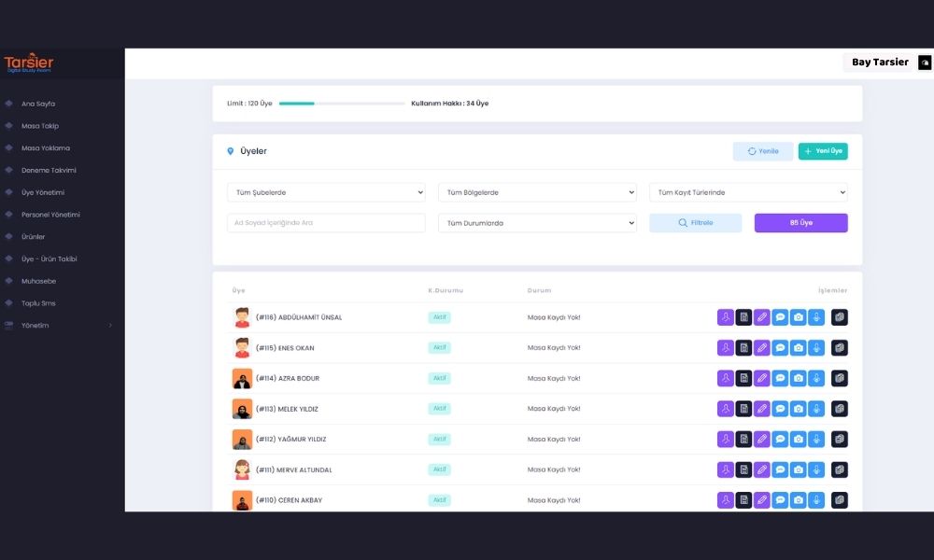Open the Tüm Durumlarda status dropdown
This screenshot has height=560, width=934.
point(537,223)
